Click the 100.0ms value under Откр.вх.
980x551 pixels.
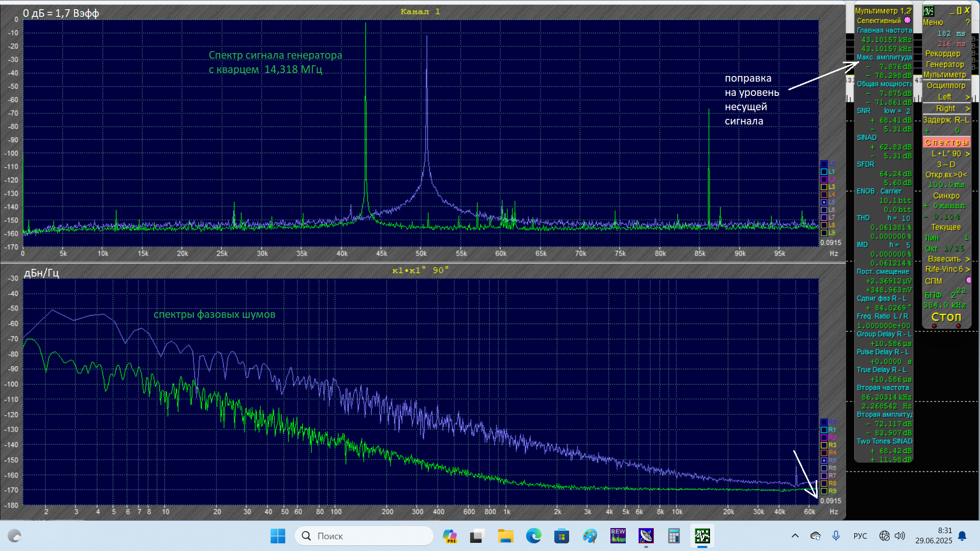(946, 185)
